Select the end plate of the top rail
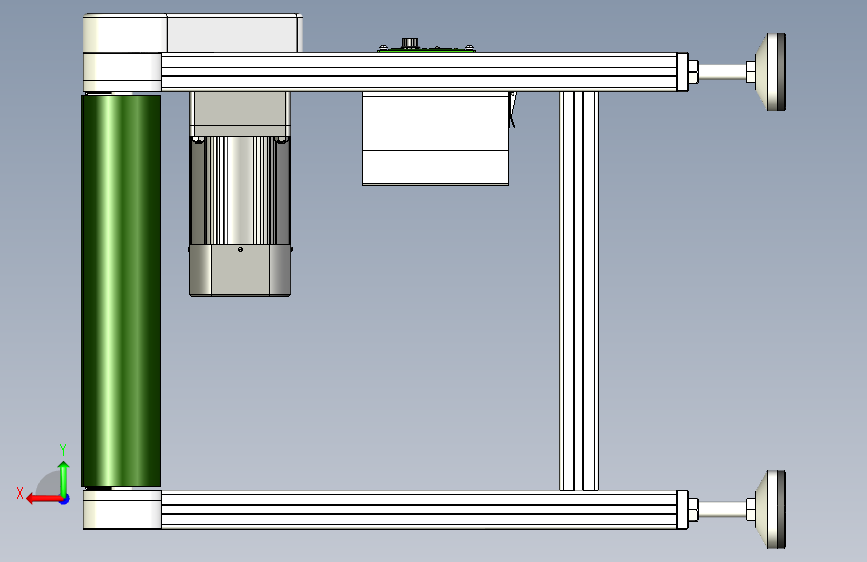Image resolution: width=867 pixels, height=562 pixels. [x=682, y=72]
